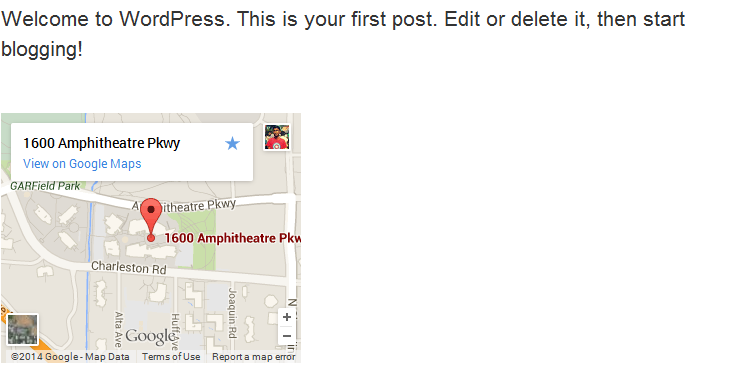Click the ©2014 Google Map Data text
Viewport: 745px width, 388px height.
pos(70,357)
